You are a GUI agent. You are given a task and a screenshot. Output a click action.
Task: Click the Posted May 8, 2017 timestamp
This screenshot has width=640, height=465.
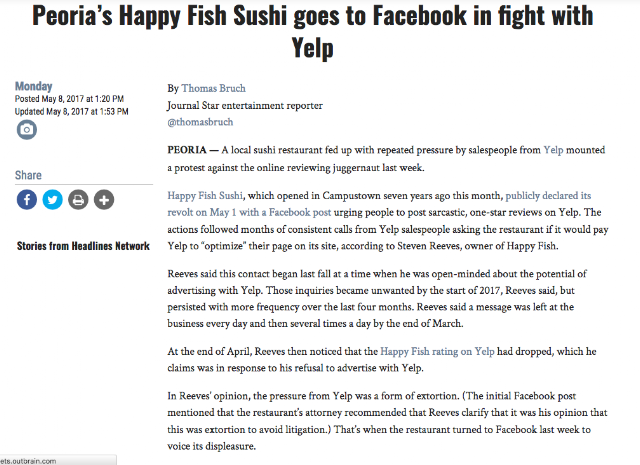pyautogui.click(x=69, y=99)
